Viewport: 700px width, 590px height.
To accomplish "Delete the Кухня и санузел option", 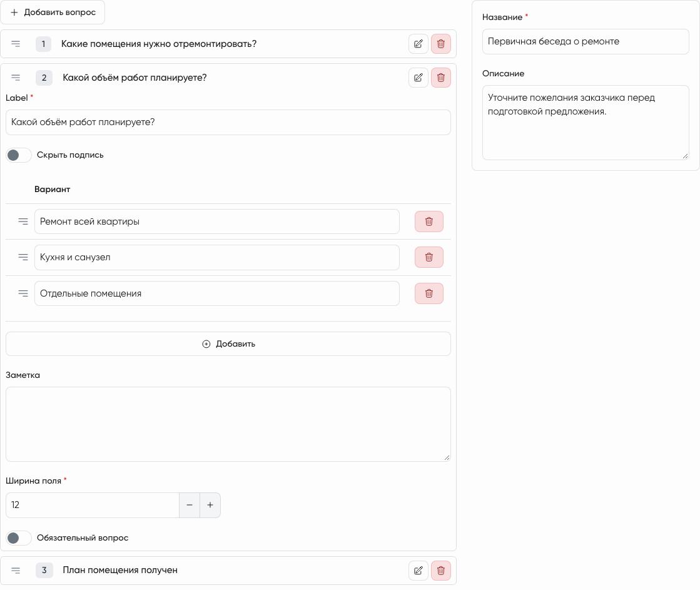I will pos(429,257).
